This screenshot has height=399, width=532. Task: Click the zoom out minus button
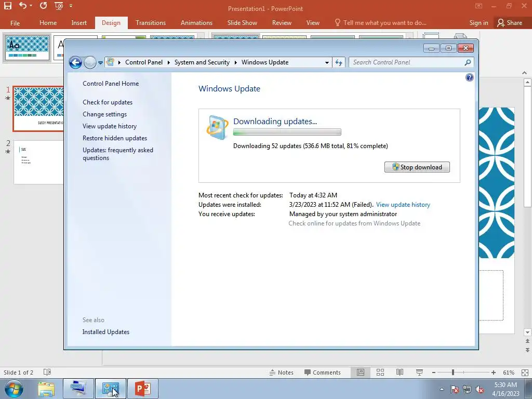[x=434, y=373]
